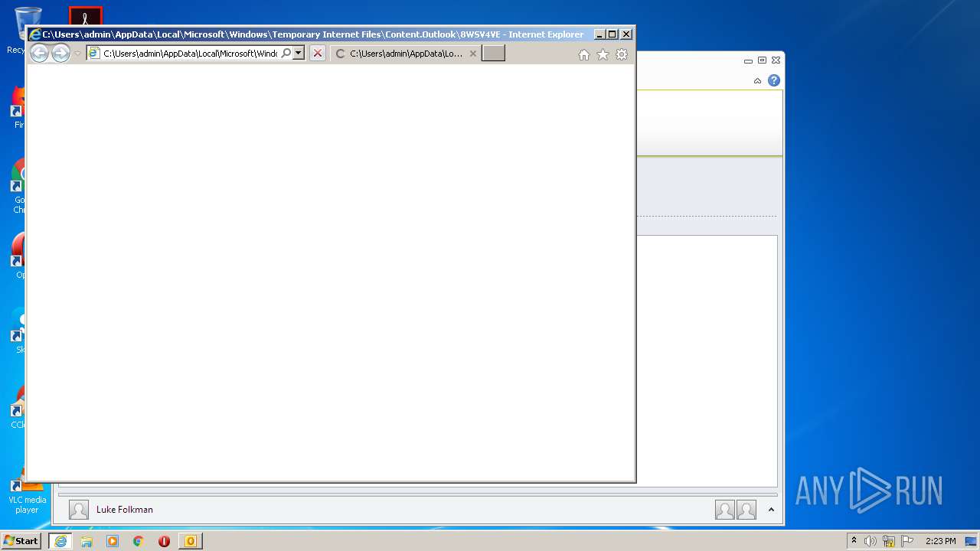
Task: Click the volume speaker tray icon
Action: (x=871, y=541)
